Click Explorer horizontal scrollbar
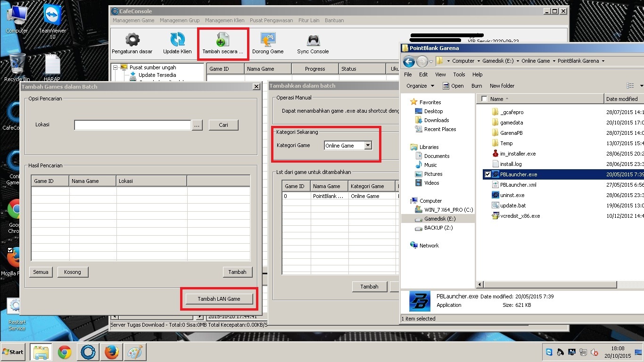644x362 pixels. point(550,285)
